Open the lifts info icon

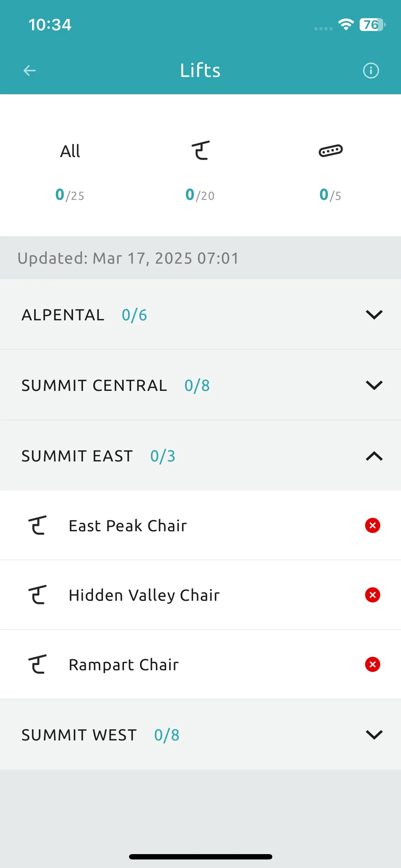click(371, 71)
